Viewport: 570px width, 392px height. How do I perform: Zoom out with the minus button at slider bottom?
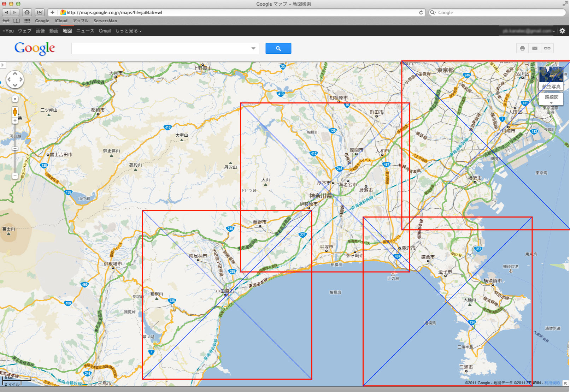pos(15,176)
